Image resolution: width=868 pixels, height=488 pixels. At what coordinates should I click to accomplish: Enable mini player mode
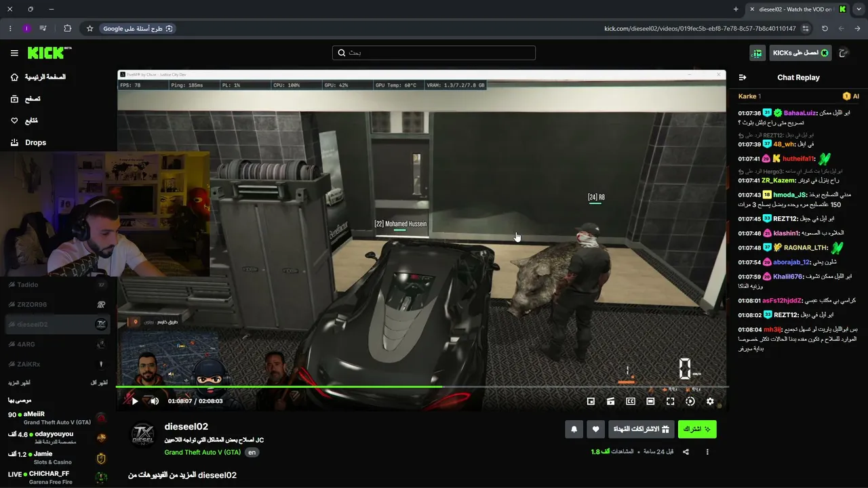(x=591, y=401)
